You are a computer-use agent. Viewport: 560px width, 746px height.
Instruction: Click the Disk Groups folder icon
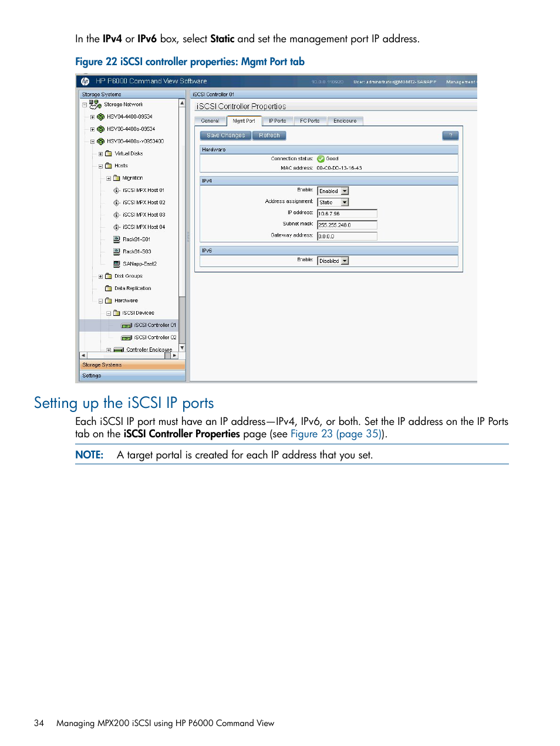(x=109, y=276)
